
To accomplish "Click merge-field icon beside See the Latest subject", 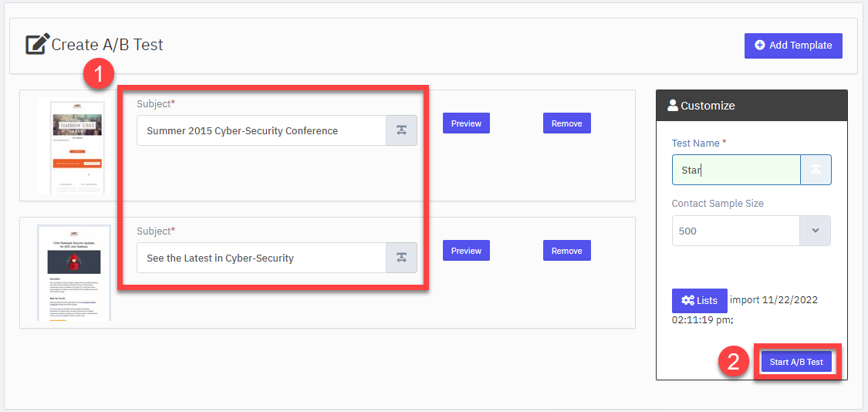I will point(401,258).
